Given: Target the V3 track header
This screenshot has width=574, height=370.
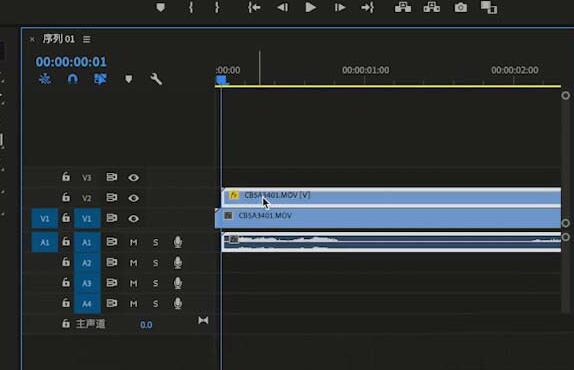Looking at the screenshot, I should [86, 177].
